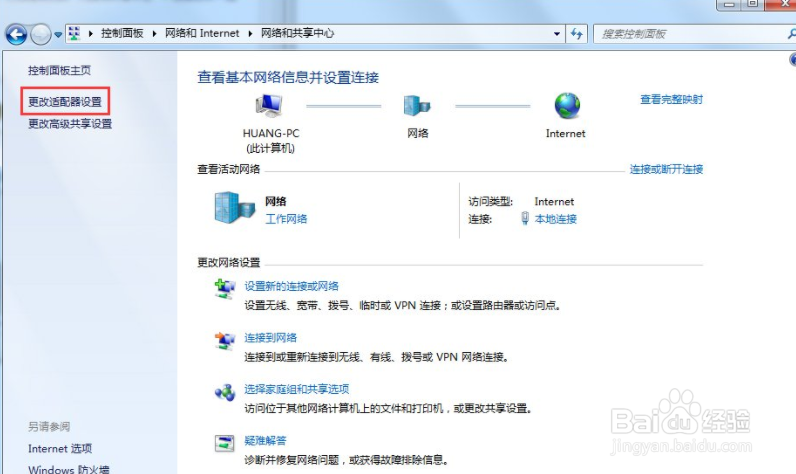Image resolution: width=796 pixels, height=474 pixels.
Task: Open 选择家庭组和共享选项 link
Action: click(297, 389)
